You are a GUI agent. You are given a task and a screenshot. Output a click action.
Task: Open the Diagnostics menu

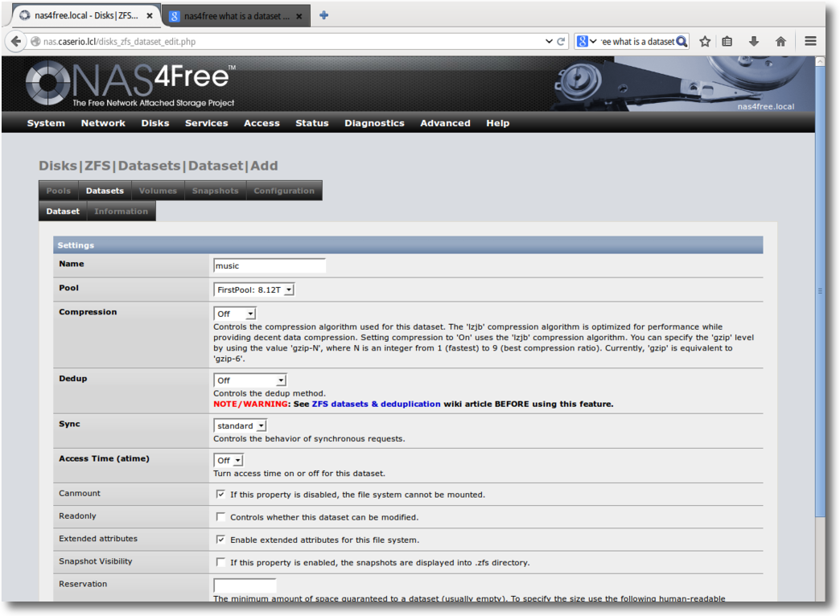click(374, 123)
